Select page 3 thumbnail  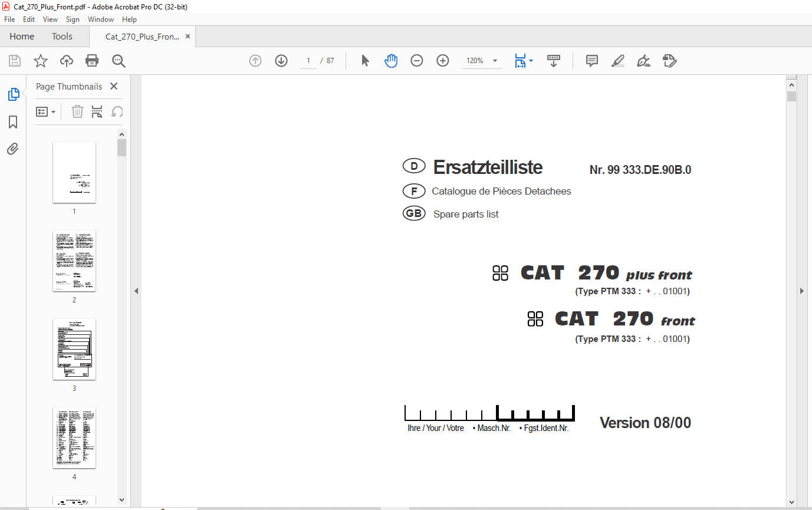(74, 349)
